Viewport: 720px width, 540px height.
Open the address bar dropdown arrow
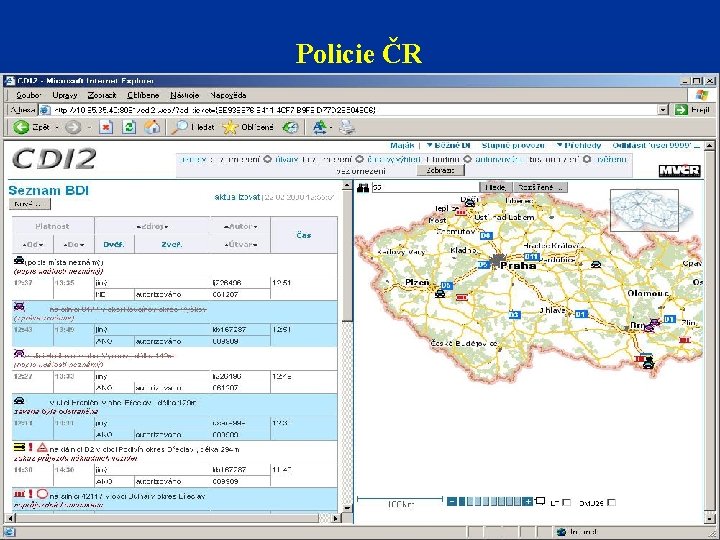[663, 110]
